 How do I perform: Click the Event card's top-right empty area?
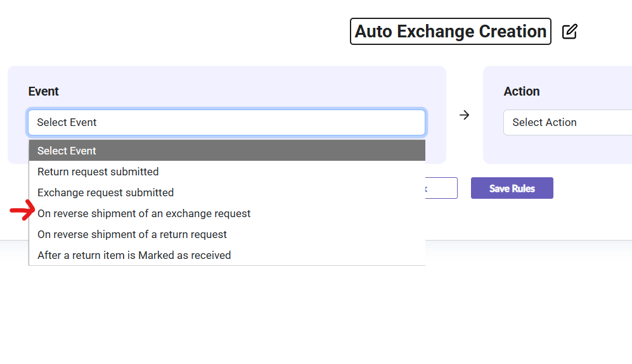coord(380,85)
